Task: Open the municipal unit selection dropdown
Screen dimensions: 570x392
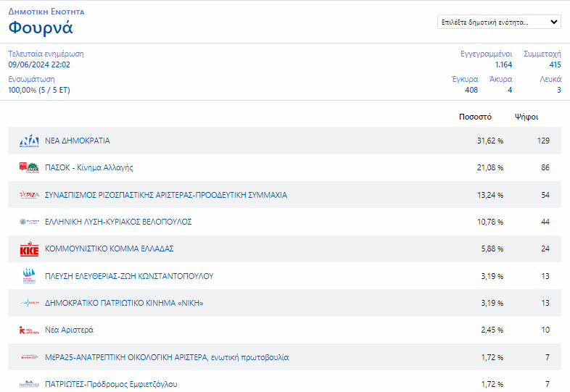Action: point(499,22)
